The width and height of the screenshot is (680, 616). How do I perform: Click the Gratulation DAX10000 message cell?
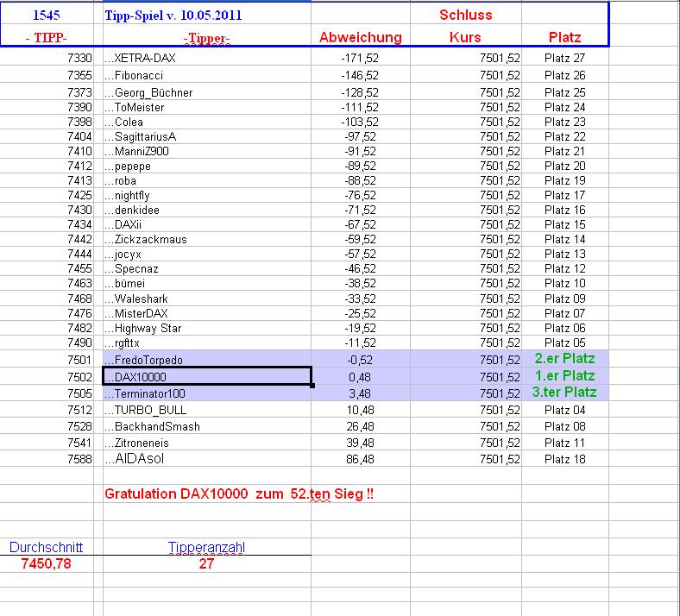point(239,493)
